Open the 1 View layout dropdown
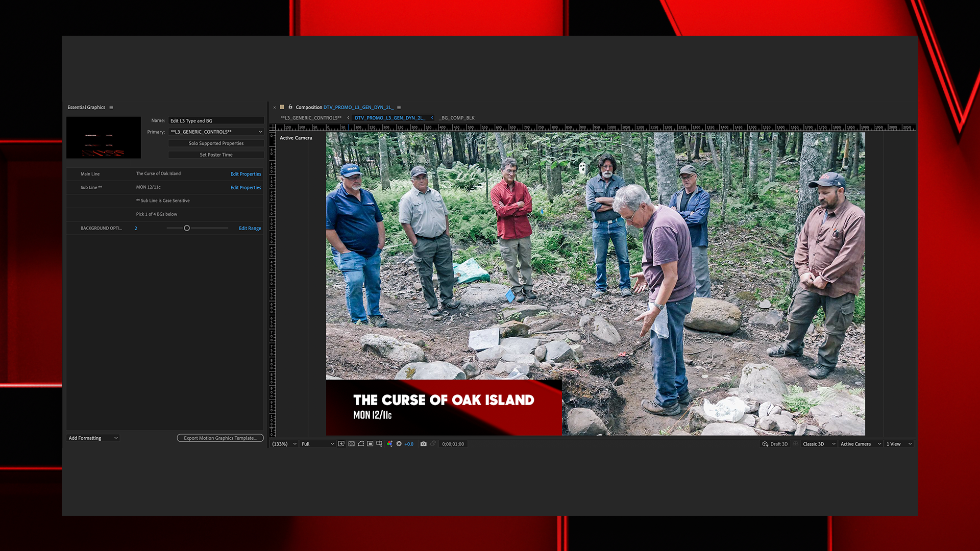Image resolution: width=980 pixels, height=551 pixels. (x=899, y=444)
